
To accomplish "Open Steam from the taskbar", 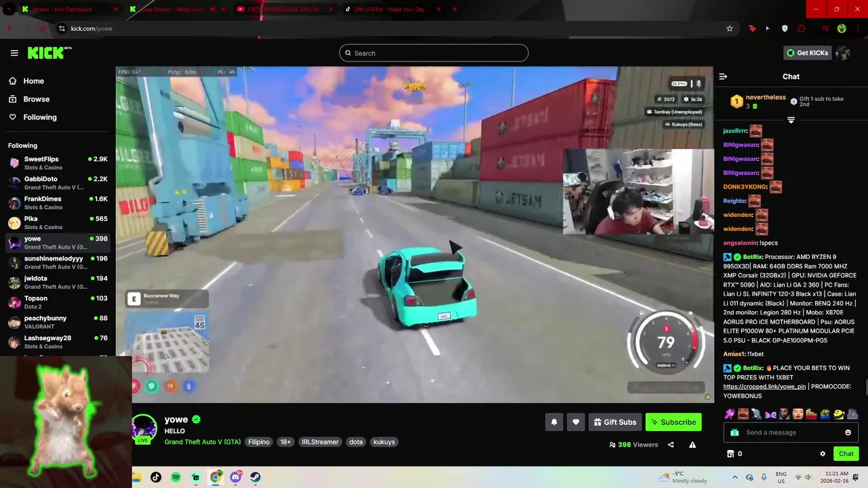I will 256,477.
